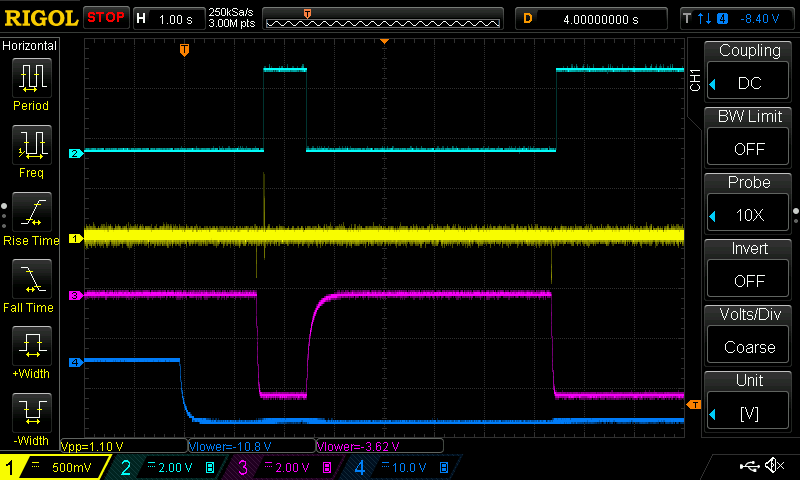Click channel 3 magenta ground marker
The width and height of the screenshot is (800, 480).
click(x=76, y=295)
